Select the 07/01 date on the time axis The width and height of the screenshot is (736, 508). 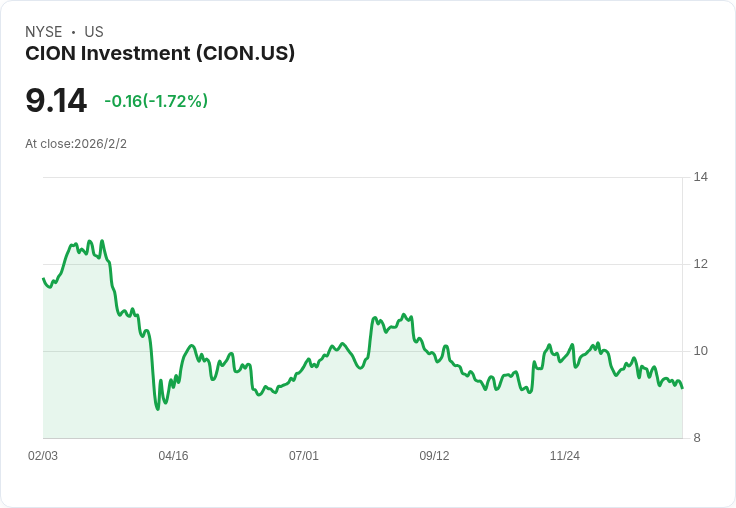tap(304, 456)
